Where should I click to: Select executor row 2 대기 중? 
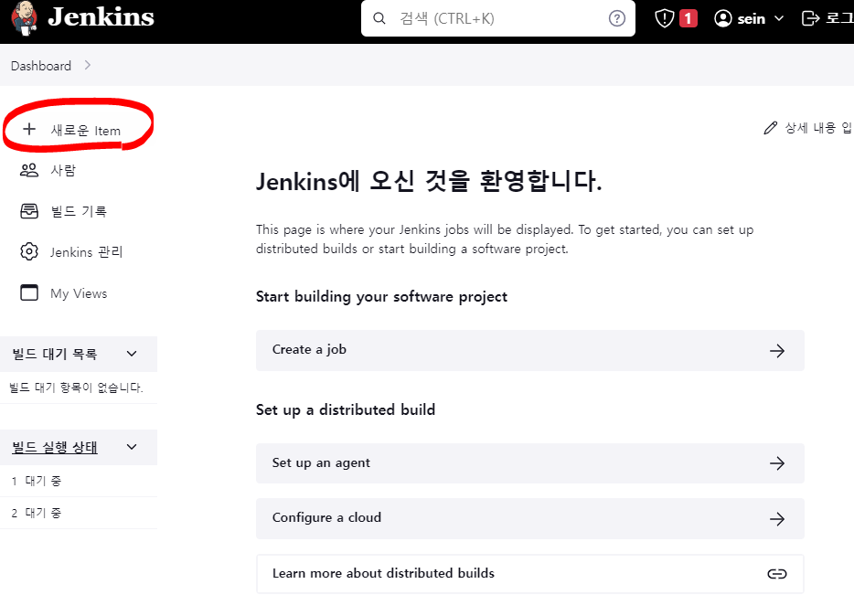79,513
